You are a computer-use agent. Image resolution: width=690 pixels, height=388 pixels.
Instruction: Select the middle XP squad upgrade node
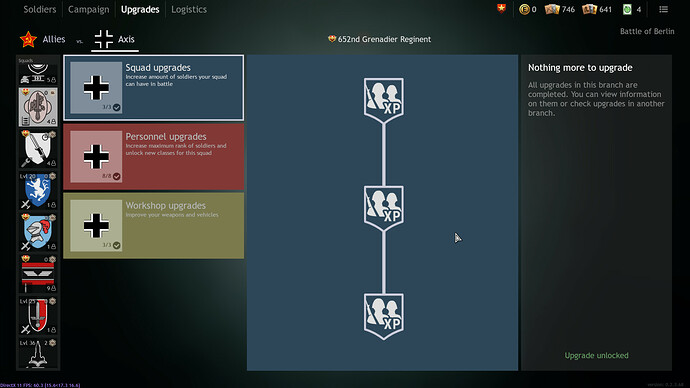pyautogui.click(x=384, y=208)
